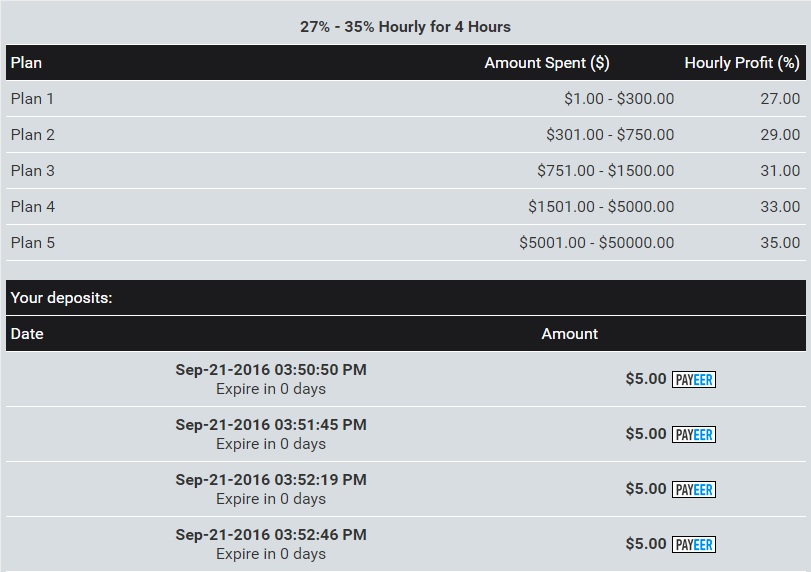Select the Plan 5 row label
Screen dimensions: 811x572
tap(33, 243)
